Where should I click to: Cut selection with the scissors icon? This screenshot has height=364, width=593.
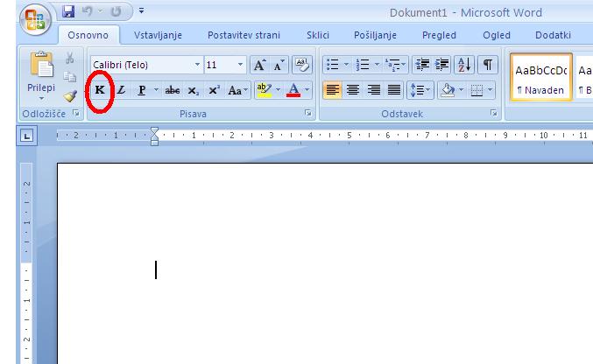pyautogui.click(x=69, y=58)
